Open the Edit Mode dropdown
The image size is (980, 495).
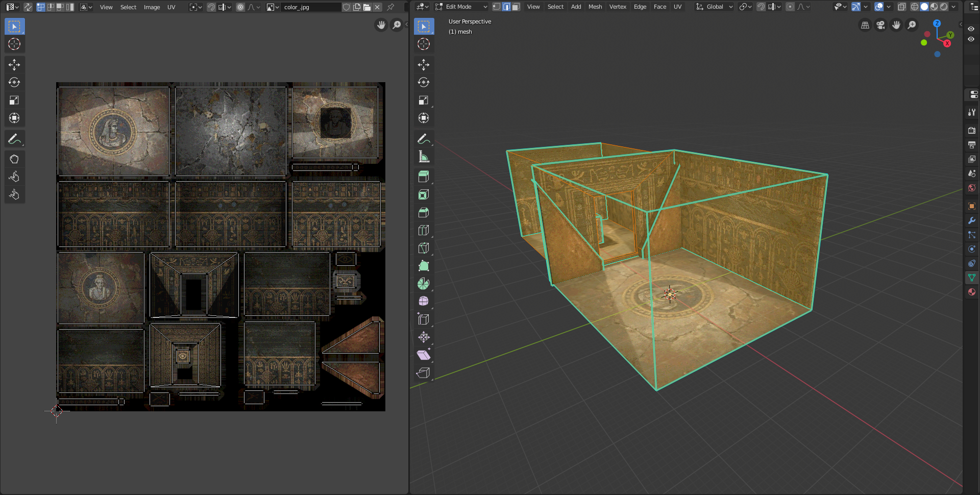coord(462,7)
